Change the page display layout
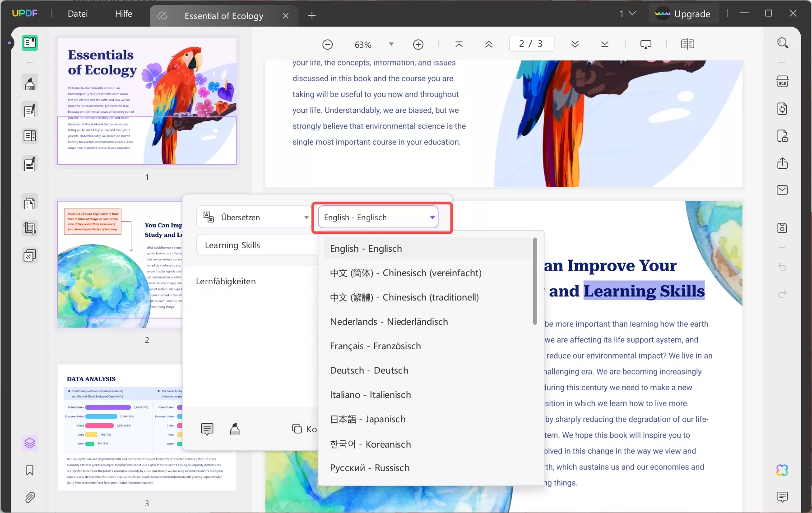 pyautogui.click(x=687, y=44)
